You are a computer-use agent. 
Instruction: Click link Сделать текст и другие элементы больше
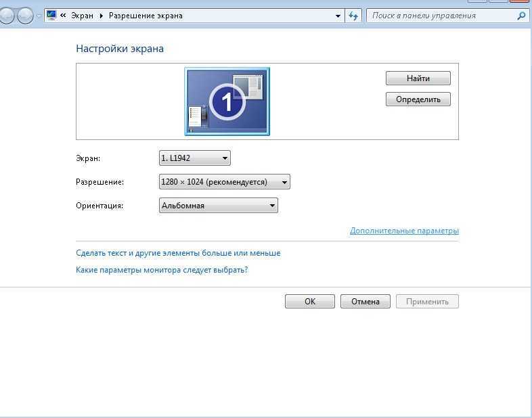[178, 253]
